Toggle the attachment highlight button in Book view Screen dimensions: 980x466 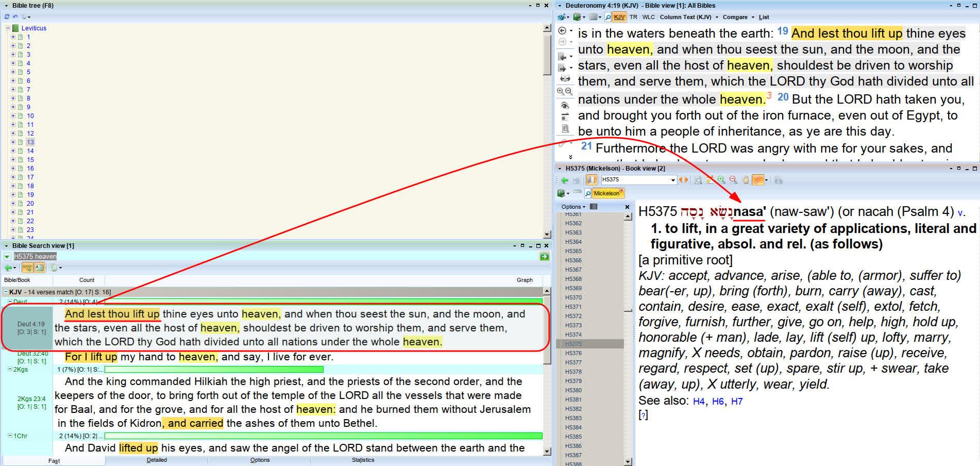758,180
